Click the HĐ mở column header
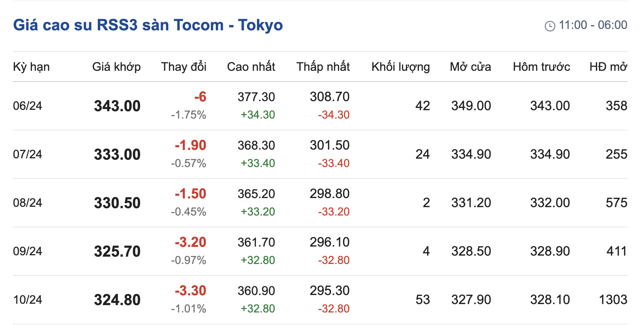 [608, 67]
